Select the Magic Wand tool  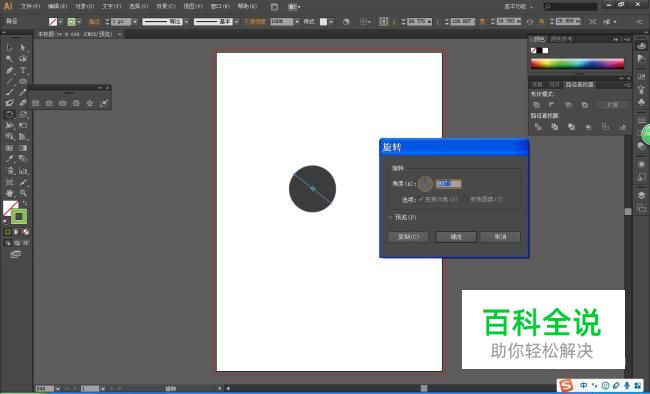9,59
